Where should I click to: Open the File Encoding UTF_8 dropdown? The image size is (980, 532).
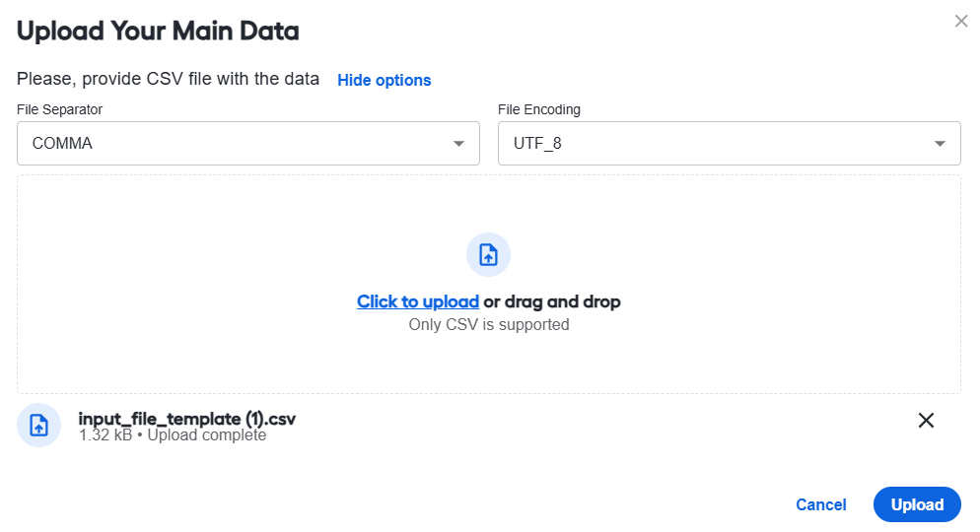coord(730,144)
